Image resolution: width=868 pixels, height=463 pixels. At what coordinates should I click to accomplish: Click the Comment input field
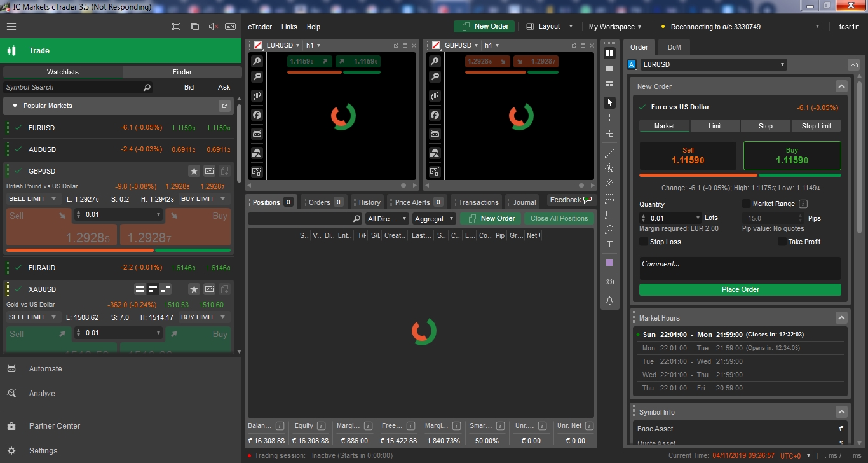[740, 268]
